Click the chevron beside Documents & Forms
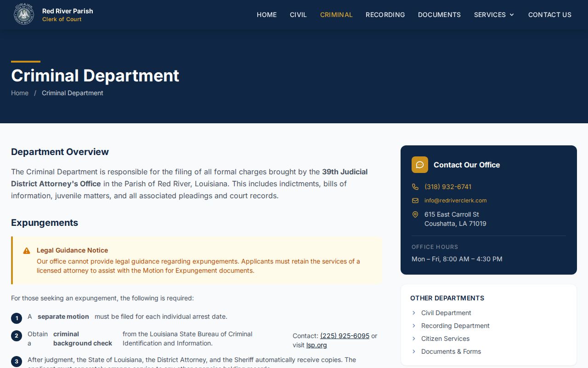The image size is (588, 368). pos(414,351)
